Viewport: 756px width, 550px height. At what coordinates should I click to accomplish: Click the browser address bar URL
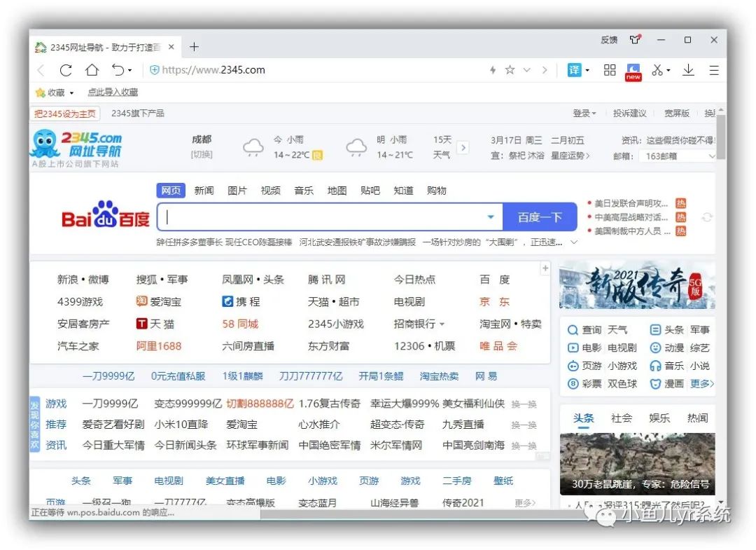point(213,70)
